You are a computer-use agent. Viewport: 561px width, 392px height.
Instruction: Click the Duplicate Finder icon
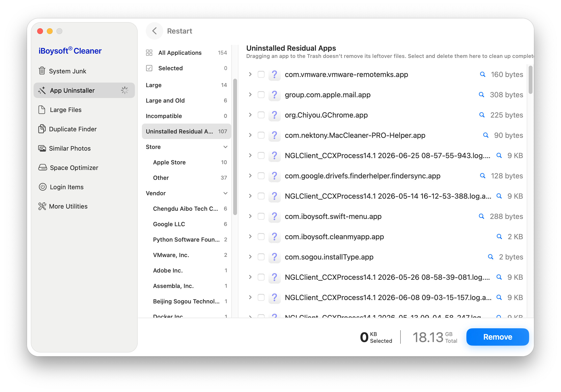click(42, 129)
